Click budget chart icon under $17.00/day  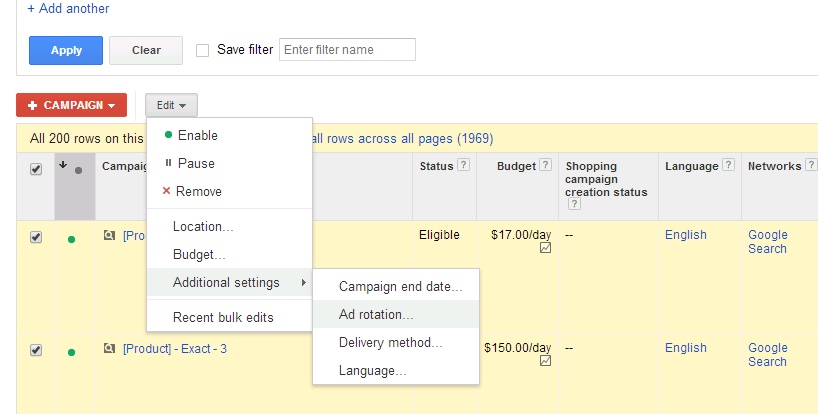click(x=545, y=250)
